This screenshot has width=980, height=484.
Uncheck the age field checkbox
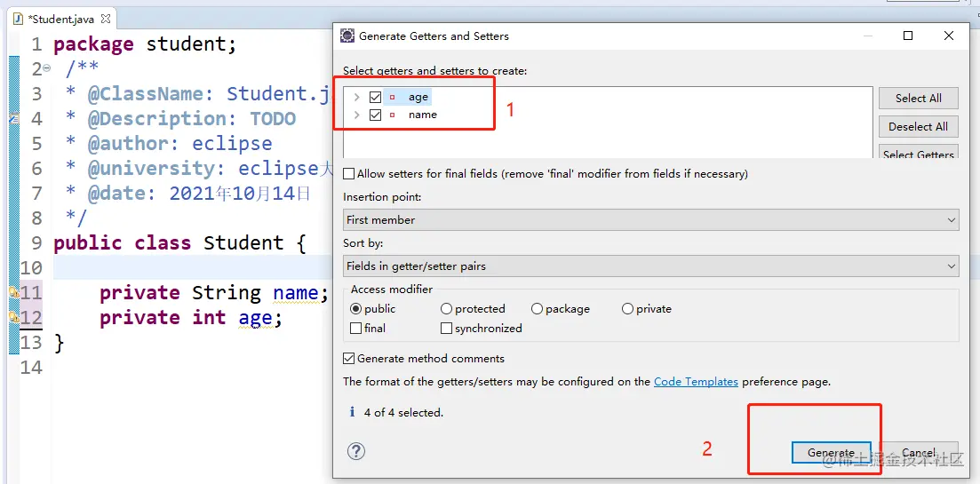click(375, 98)
